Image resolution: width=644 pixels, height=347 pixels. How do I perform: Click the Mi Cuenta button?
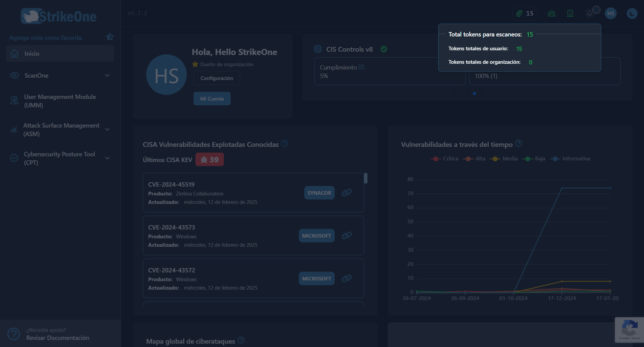(x=212, y=99)
